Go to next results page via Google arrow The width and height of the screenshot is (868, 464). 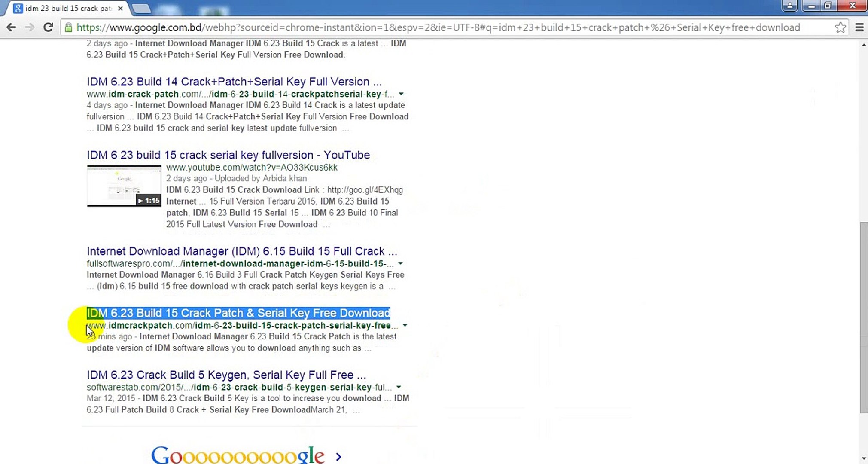[338, 456]
